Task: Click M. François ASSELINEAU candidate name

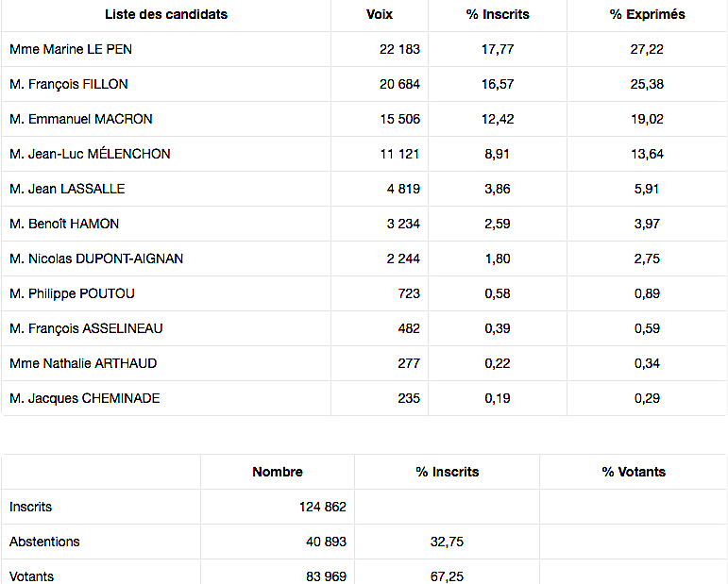Action: [86, 328]
